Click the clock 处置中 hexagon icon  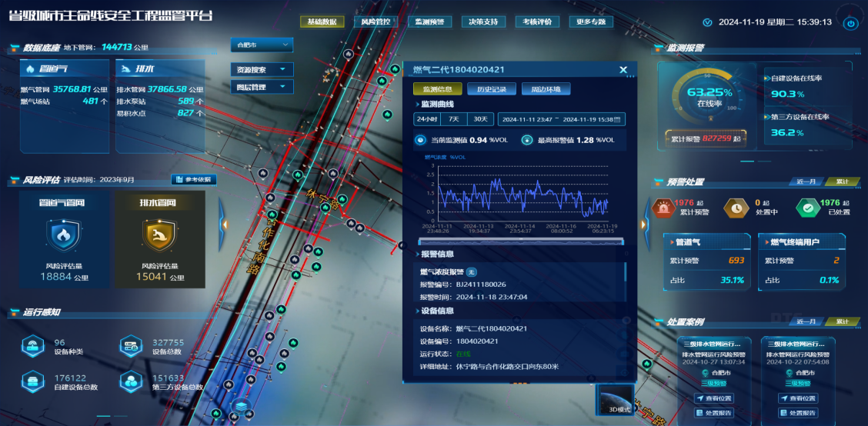(x=736, y=208)
